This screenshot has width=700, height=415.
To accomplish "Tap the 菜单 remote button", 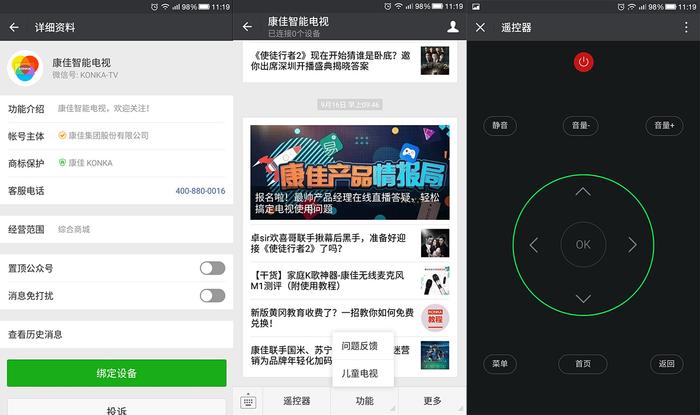I will click(x=500, y=364).
